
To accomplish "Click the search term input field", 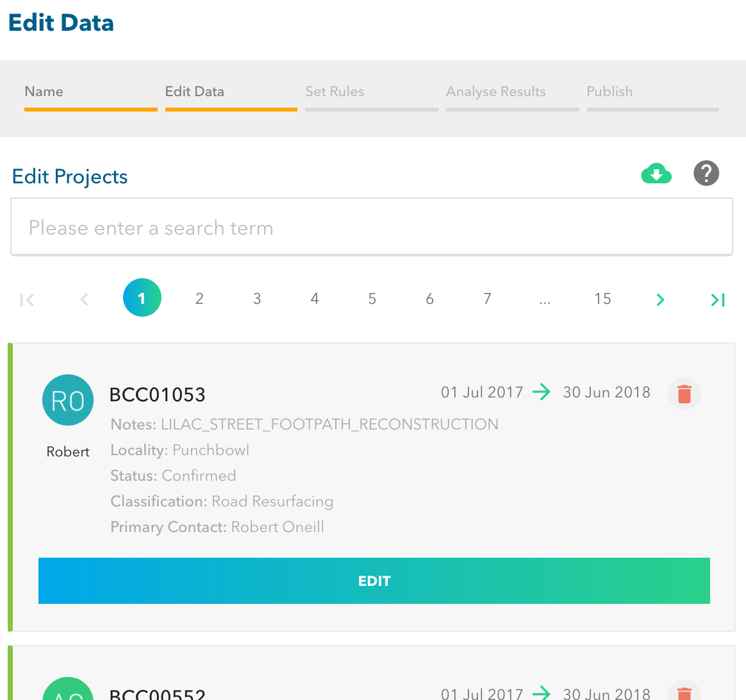I will [x=372, y=227].
